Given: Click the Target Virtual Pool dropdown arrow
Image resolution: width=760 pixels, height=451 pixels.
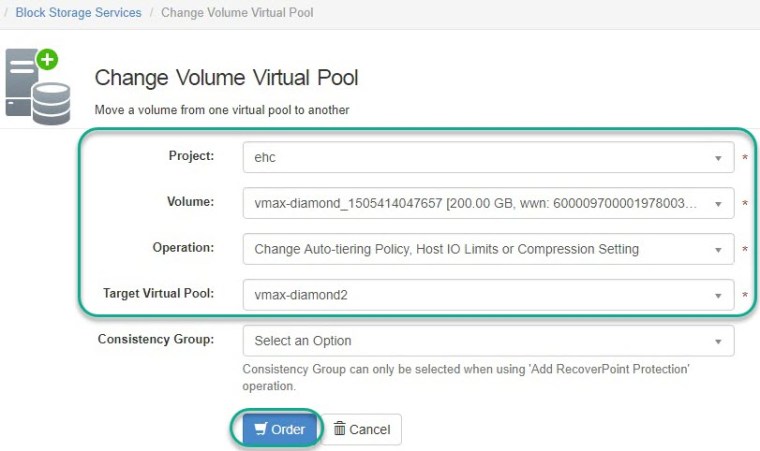Looking at the screenshot, I should [718, 296].
